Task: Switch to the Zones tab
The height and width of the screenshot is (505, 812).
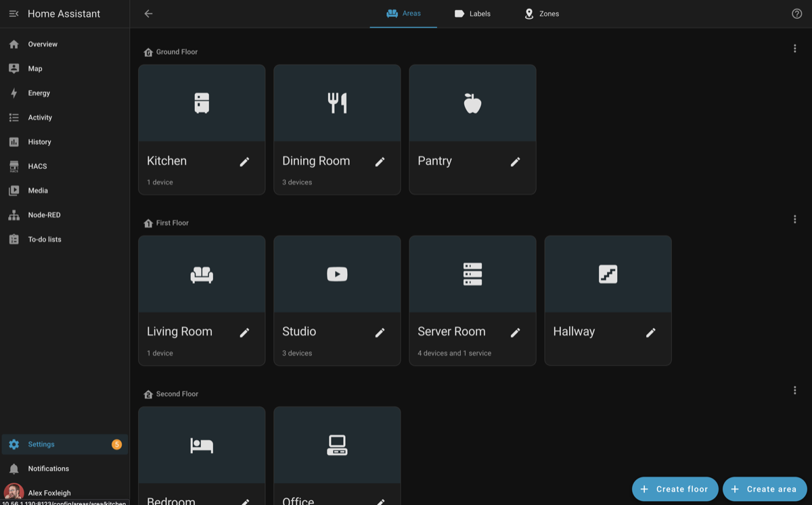Action: 541,14
